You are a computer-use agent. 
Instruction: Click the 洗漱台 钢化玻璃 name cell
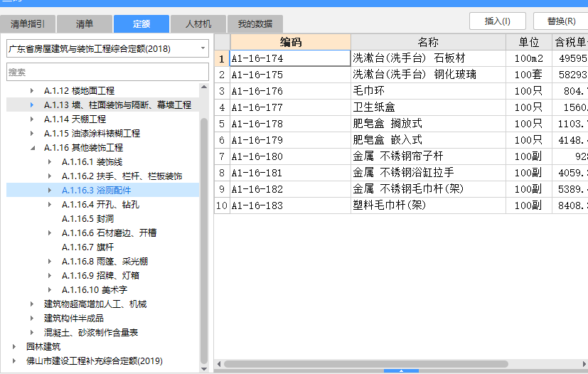click(x=428, y=75)
